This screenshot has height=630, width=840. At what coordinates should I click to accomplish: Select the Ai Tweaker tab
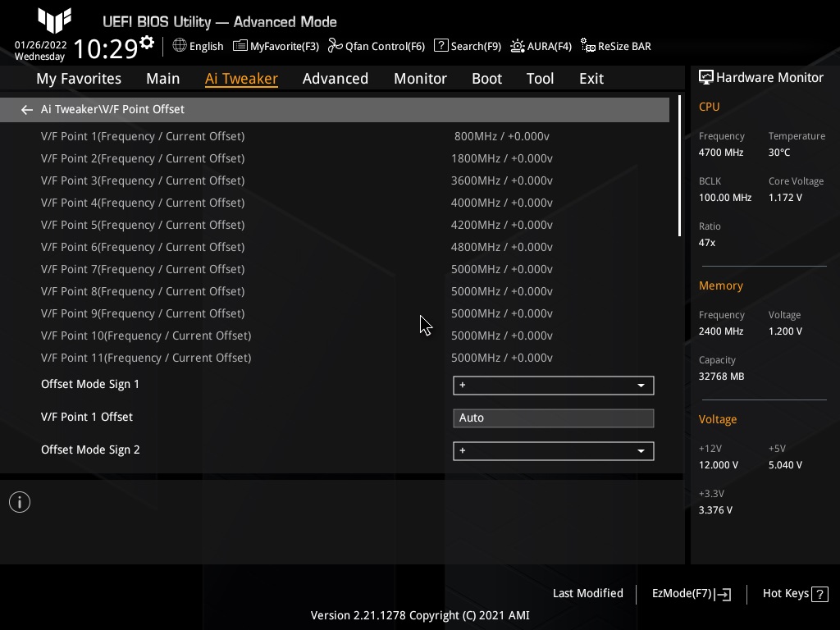(241, 78)
